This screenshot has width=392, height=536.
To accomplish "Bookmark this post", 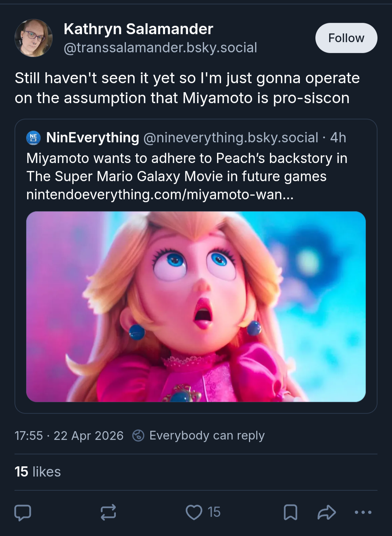I will 290,512.
